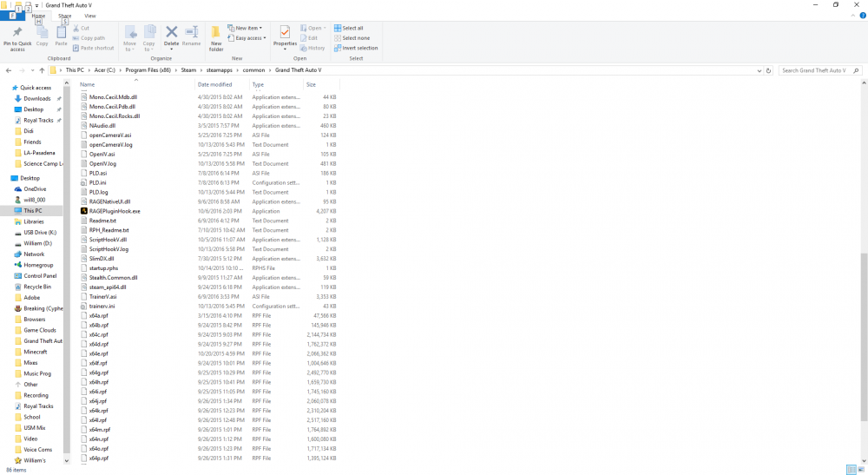Switch to the Share ribbon tab
The height and width of the screenshot is (475, 868).
coord(65,16)
